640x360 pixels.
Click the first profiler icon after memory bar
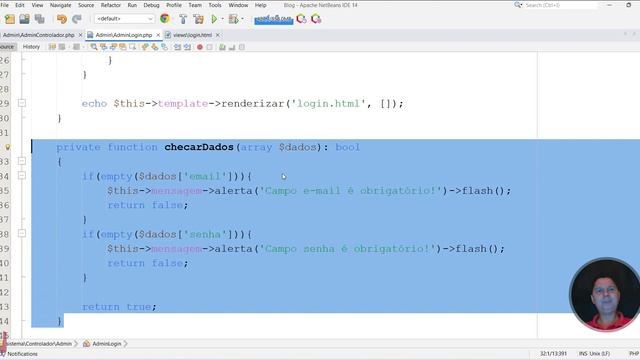(301, 19)
